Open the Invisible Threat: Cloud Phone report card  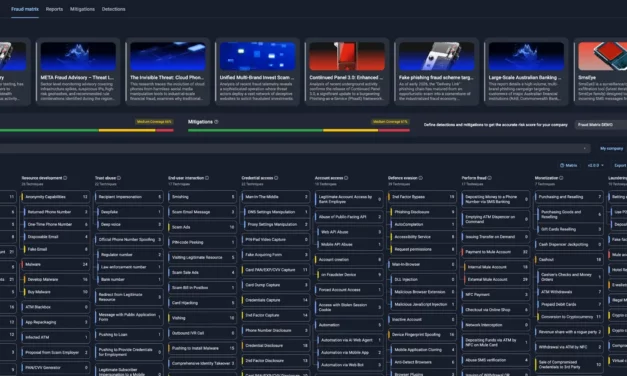[168, 72]
